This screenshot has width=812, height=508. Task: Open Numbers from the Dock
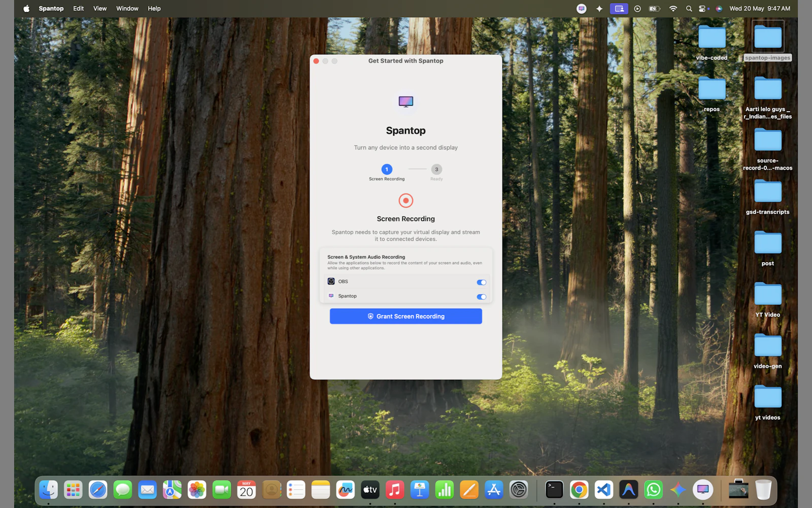(x=444, y=490)
